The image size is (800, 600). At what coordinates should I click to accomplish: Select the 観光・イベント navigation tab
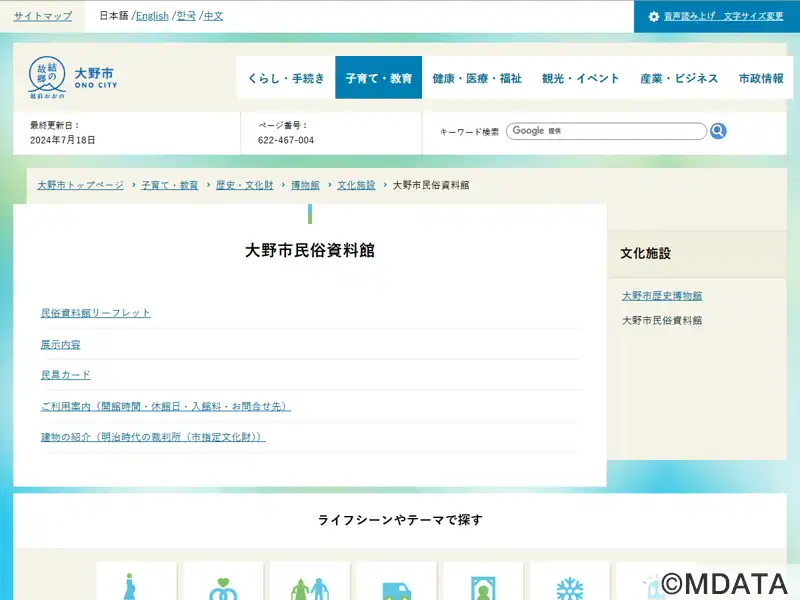pyautogui.click(x=581, y=78)
